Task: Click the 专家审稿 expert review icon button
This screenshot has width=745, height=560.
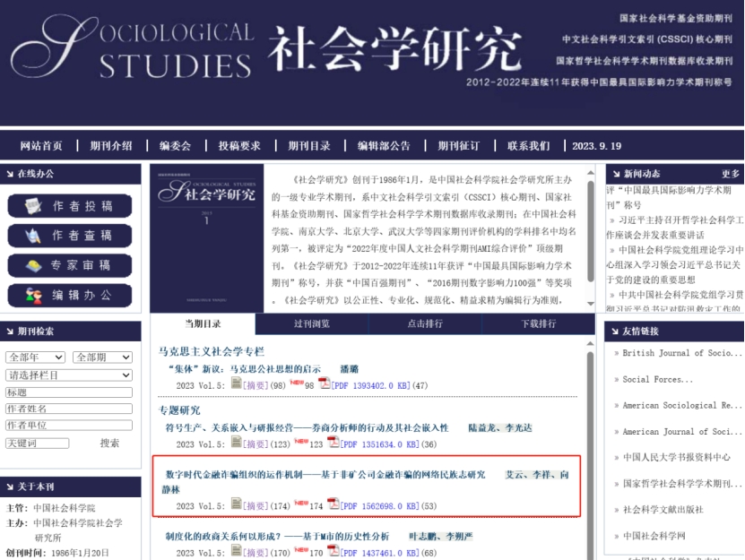Action: pos(70,265)
